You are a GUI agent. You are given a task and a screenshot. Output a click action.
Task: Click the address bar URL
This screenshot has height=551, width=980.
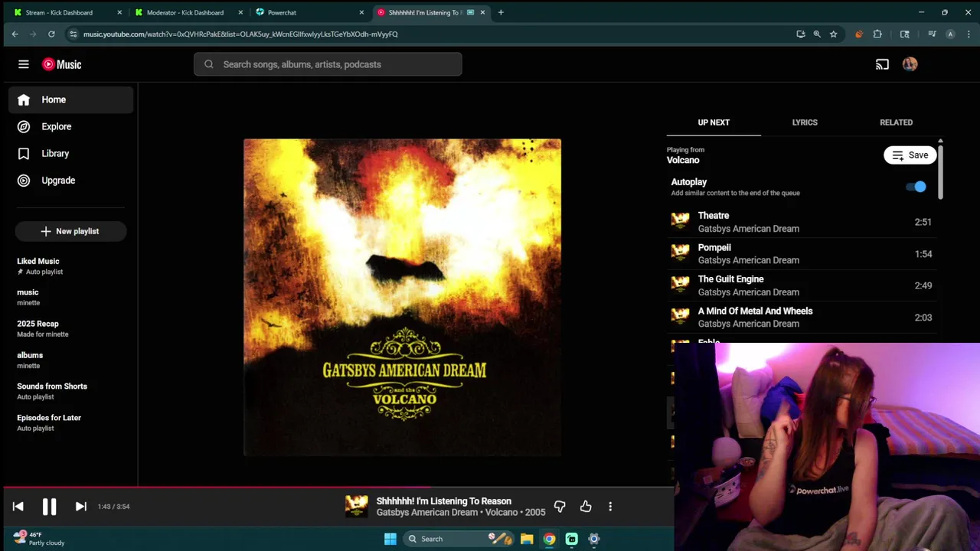(x=240, y=34)
